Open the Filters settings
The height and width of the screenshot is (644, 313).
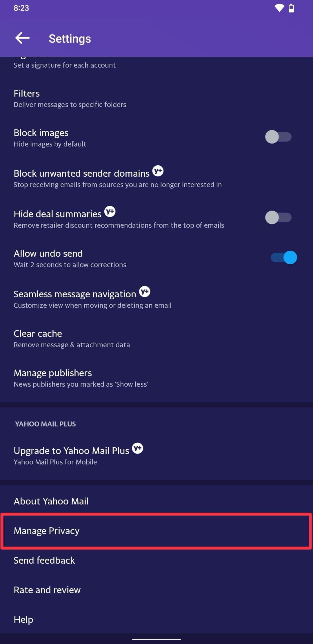pos(70,99)
